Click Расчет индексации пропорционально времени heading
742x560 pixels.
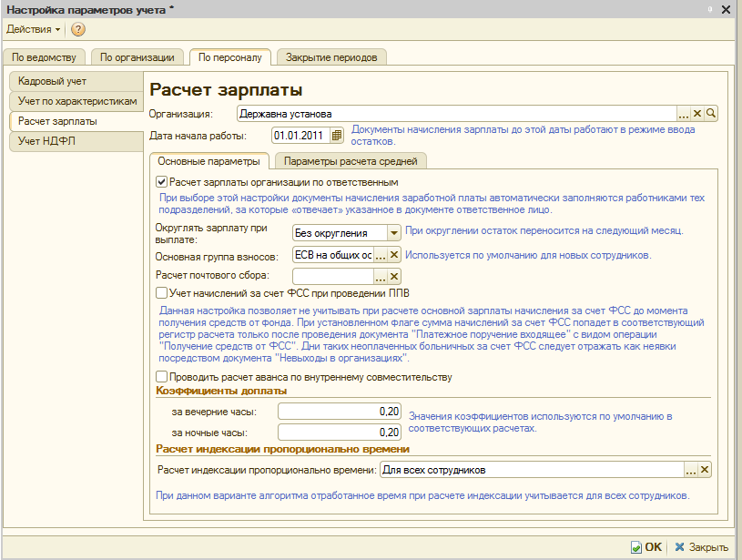[x=283, y=449]
